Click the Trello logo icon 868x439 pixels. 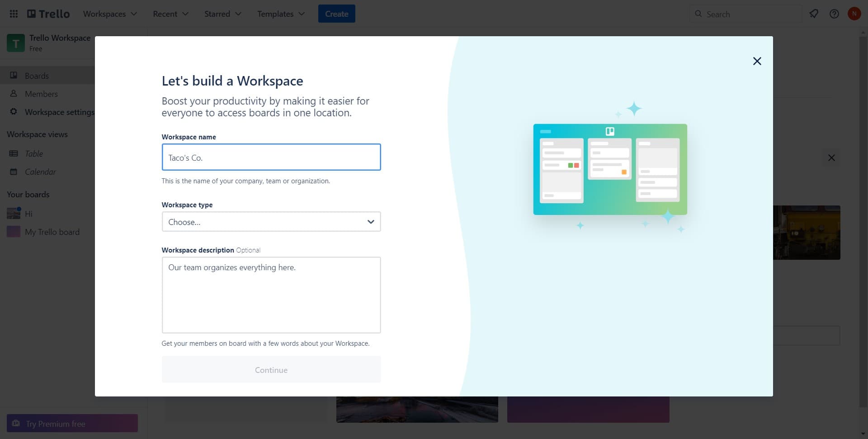click(47, 13)
